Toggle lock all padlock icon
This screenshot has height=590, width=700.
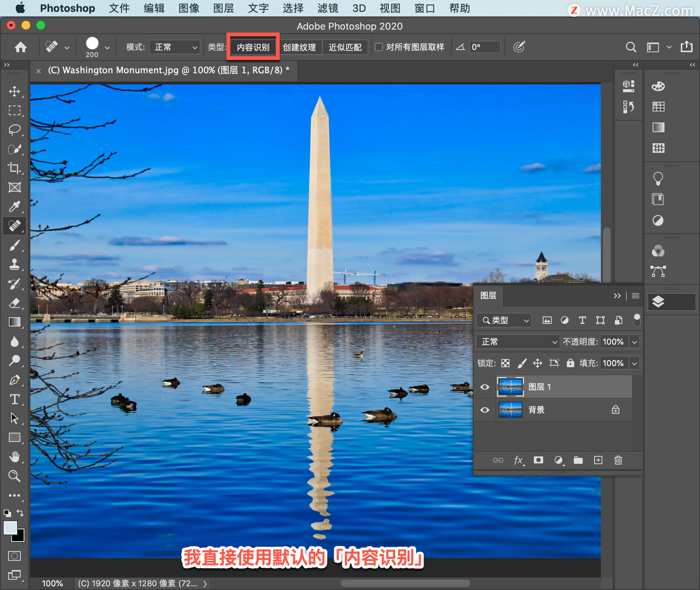tap(570, 363)
